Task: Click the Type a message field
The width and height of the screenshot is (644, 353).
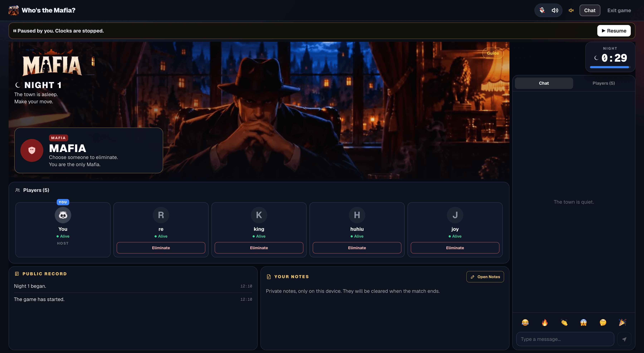Action: 565,339
